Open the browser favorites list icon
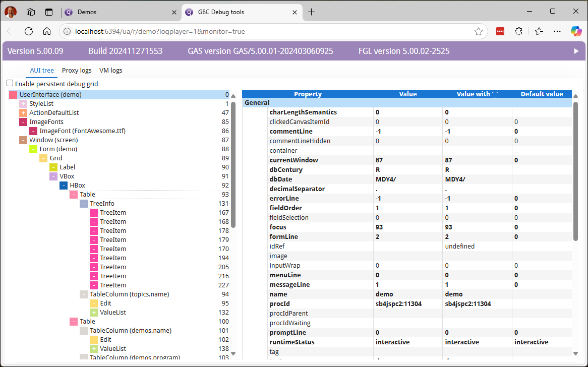This screenshot has height=367, width=588. 539,31
